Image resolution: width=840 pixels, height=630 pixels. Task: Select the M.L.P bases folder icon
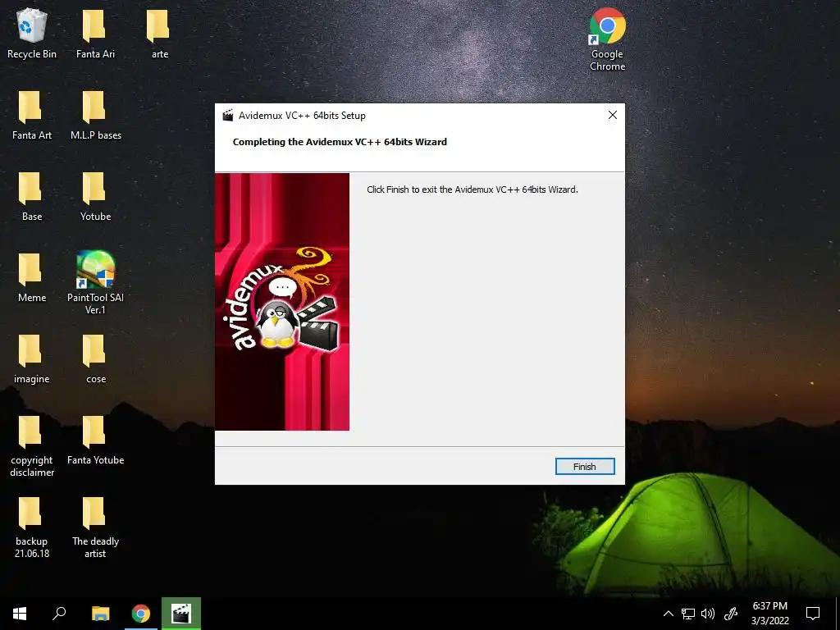tap(95, 116)
